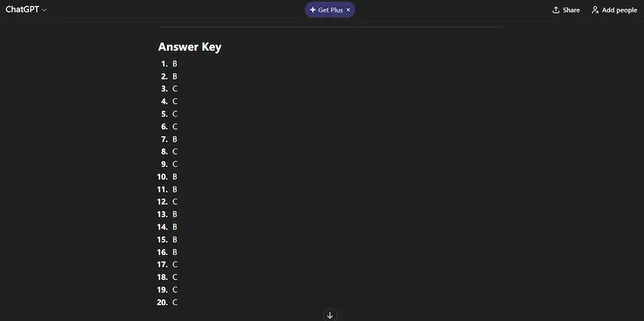The width and height of the screenshot is (644, 321).
Task: Click the number 5 in the answer list
Action: (x=165, y=114)
